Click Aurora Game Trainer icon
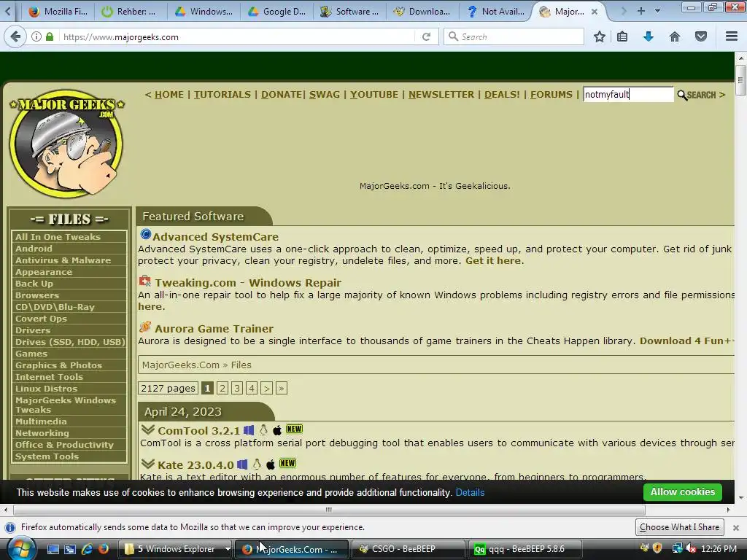The width and height of the screenshot is (747, 560). 145,327
